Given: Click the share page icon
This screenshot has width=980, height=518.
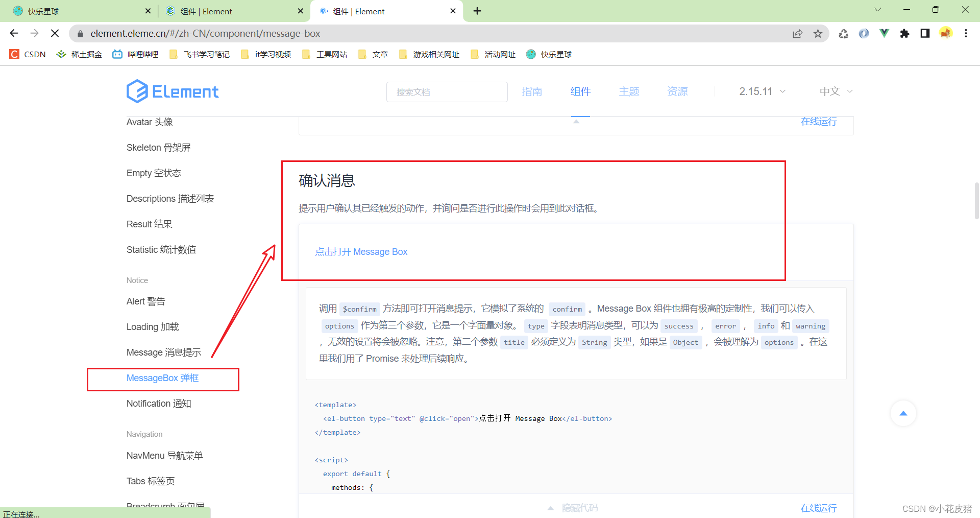Looking at the screenshot, I should pyautogui.click(x=797, y=34).
